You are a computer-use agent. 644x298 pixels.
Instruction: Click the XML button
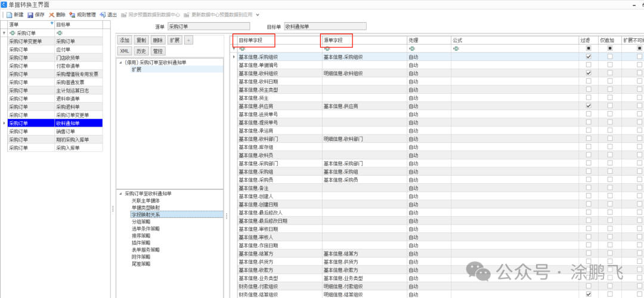pos(124,51)
